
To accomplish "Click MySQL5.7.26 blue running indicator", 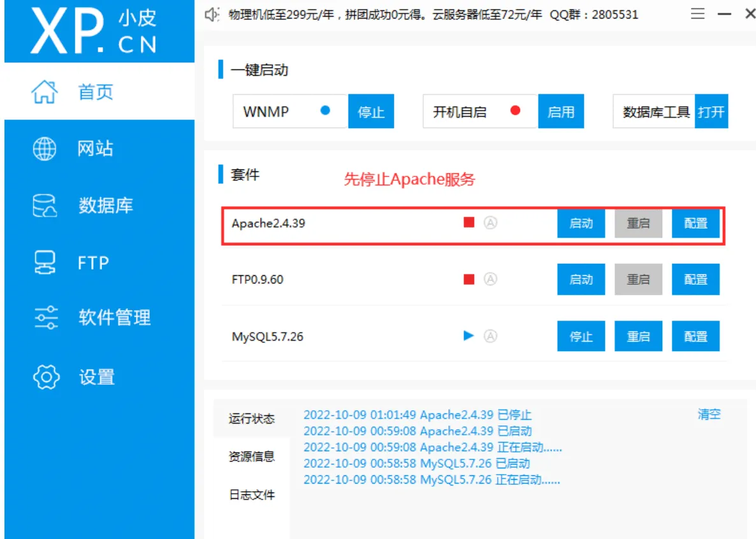I will [x=468, y=336].
